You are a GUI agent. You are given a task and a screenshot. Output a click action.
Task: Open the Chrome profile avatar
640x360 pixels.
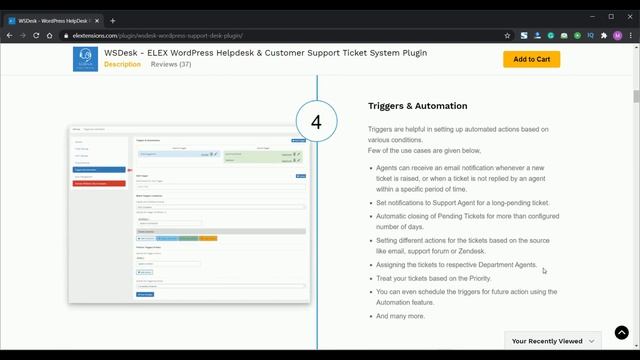click(618, 36)
